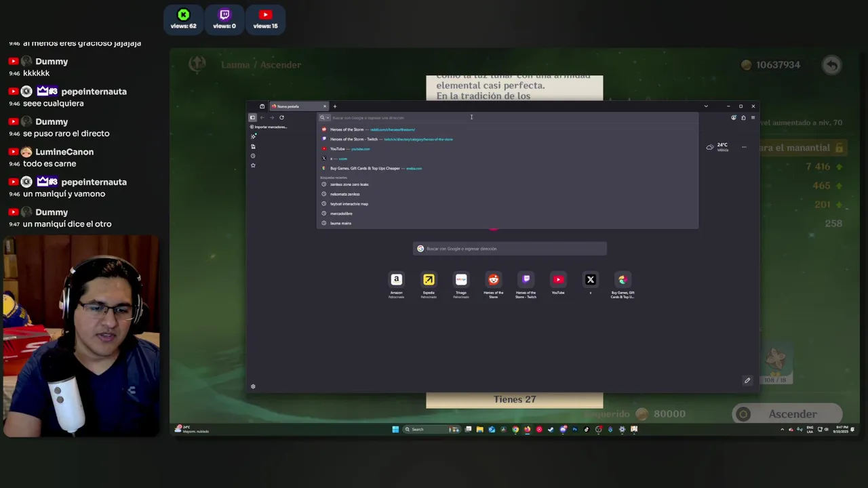868x488 pixels.
Task: Click Importar marcadores in bookmarks bar
Action: 269,127
